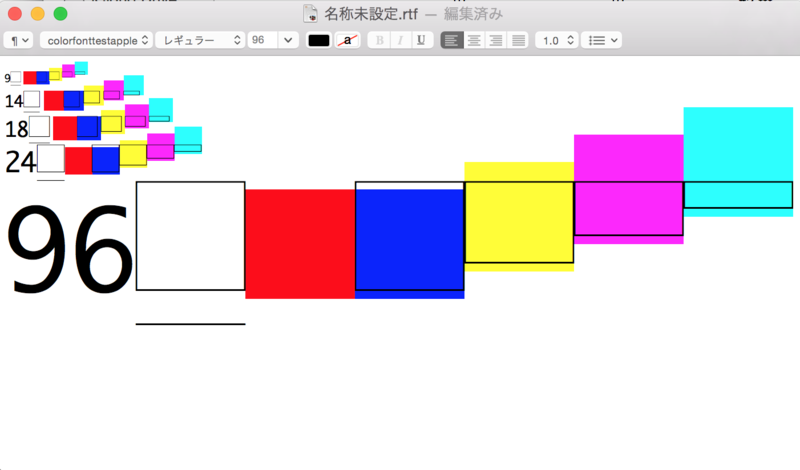This screenshot has height=470, width=800.
Task: Open the list bullets and numbering menu
Action: click(x=602, y=40)
